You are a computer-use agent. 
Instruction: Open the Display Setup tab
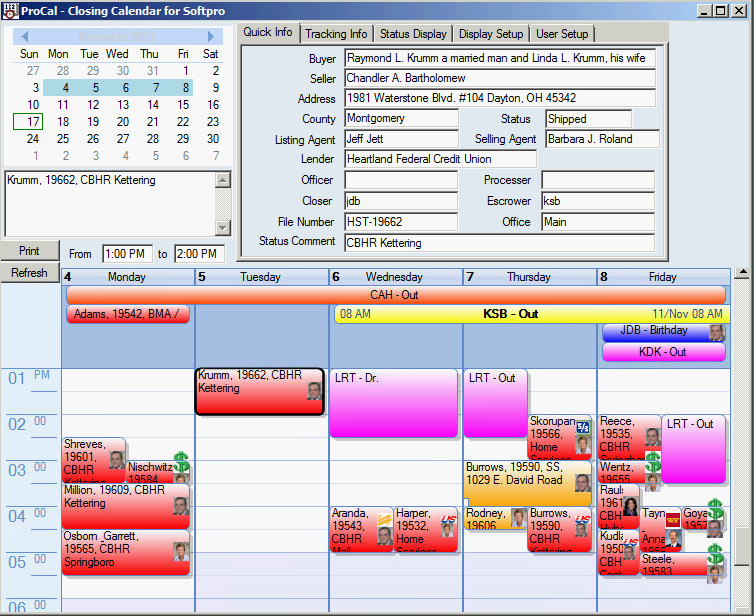(490, 34)
